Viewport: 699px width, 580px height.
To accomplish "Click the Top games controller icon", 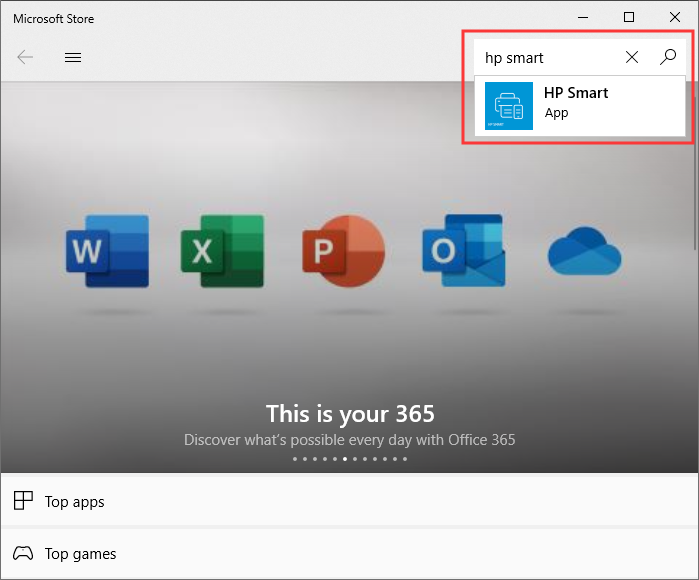I will coord(23,553).
